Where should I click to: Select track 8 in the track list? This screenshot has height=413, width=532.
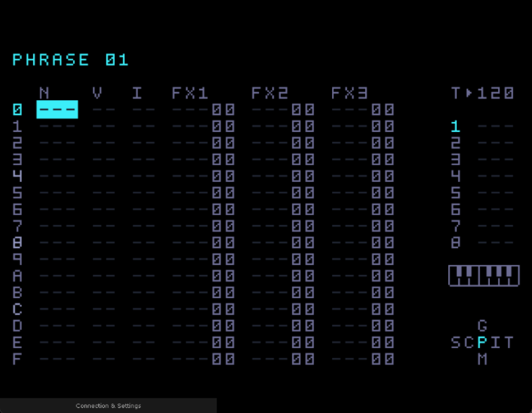tap(455, 243)
